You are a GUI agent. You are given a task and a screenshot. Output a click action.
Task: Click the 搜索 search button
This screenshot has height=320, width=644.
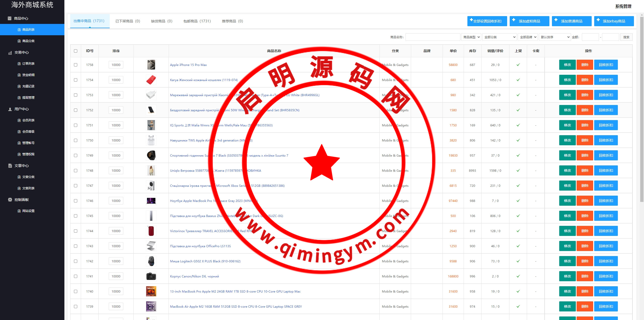[x=626, y=37]
